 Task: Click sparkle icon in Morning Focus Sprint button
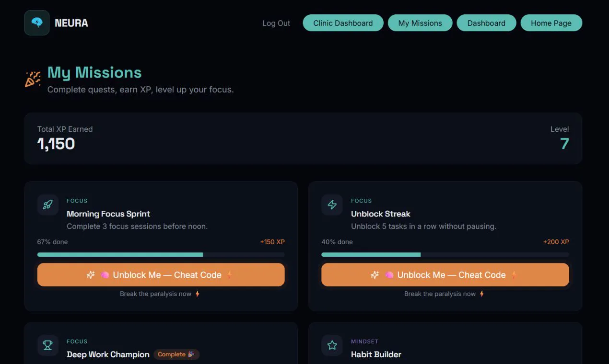pyautogui.click(x=91, y=275)
